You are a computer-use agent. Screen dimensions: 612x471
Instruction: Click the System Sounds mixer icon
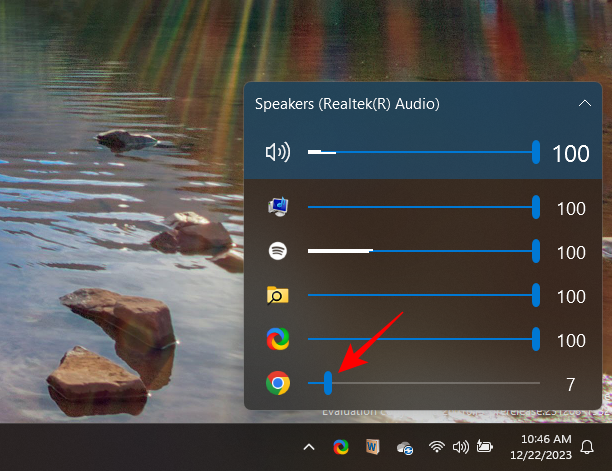(x=277, y=208)
